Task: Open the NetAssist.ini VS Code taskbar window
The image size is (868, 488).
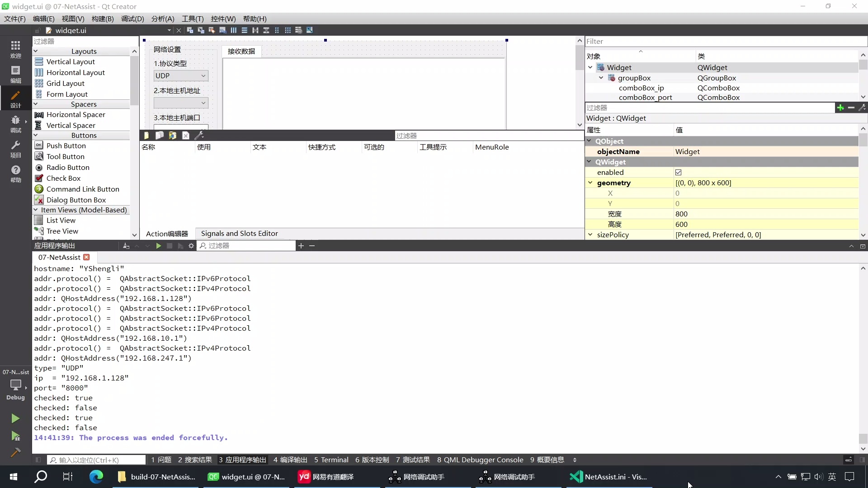Action: coord(608,477)
